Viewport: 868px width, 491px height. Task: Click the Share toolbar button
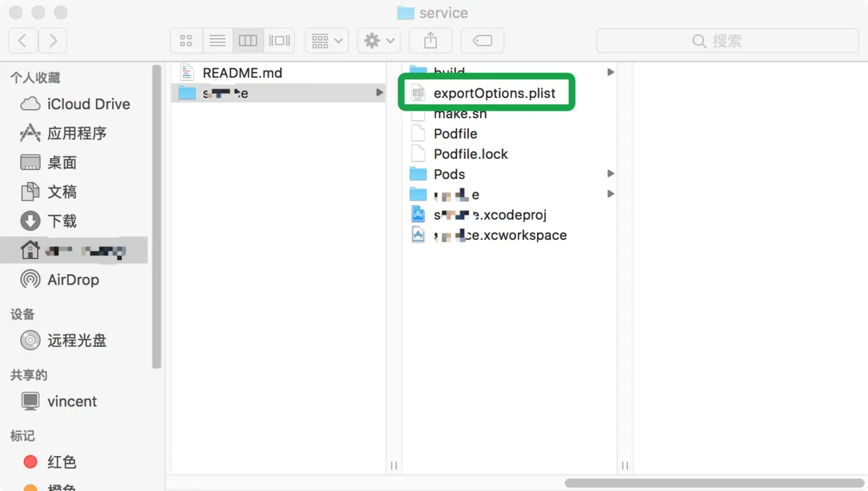pos(430,41)
